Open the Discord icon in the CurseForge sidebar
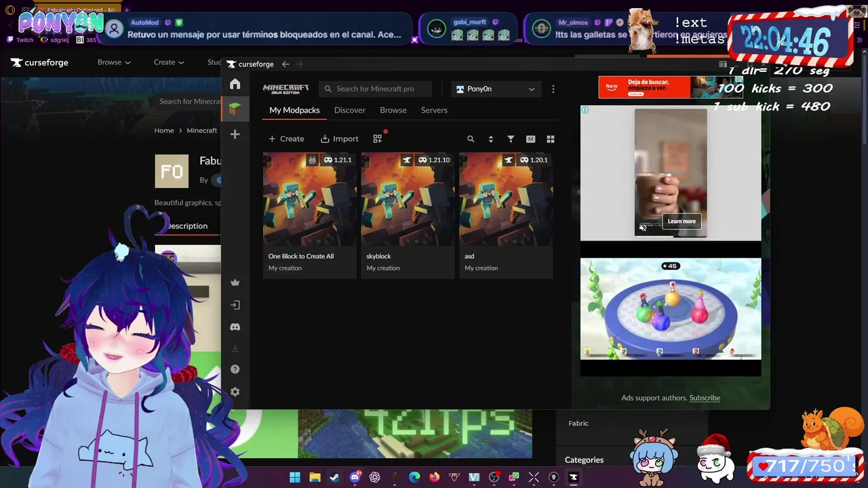The width and height of the screenshot is (868, 488). point(235,327)
